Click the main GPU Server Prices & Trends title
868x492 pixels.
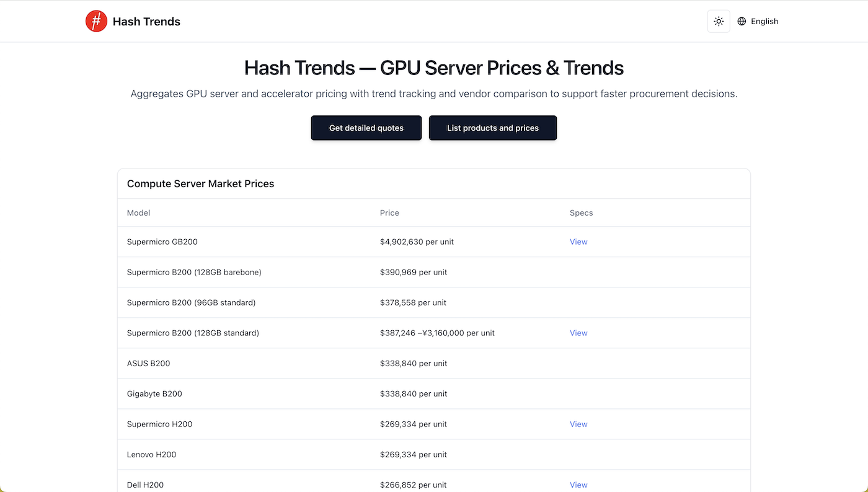434,68
